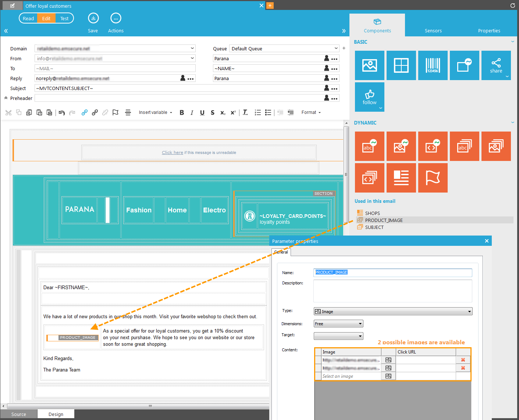The image size is (519, 420).
Task: Click the Save icon
Action: [93, 18]
